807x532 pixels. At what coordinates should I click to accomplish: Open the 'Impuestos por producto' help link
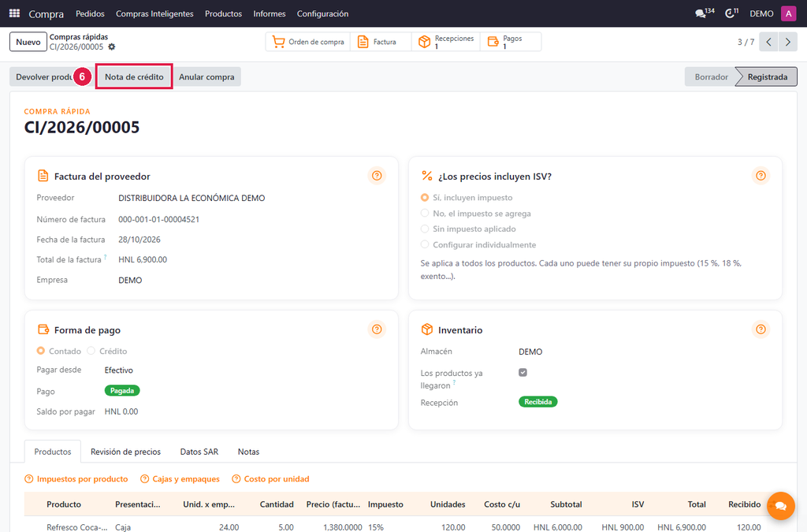[76, 479]
